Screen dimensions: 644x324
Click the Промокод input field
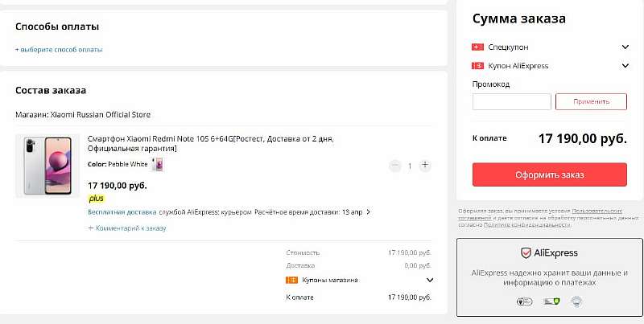511,102
